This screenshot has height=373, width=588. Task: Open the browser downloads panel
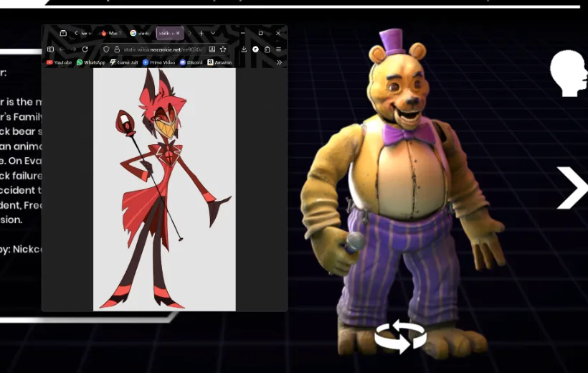point(244,49)
